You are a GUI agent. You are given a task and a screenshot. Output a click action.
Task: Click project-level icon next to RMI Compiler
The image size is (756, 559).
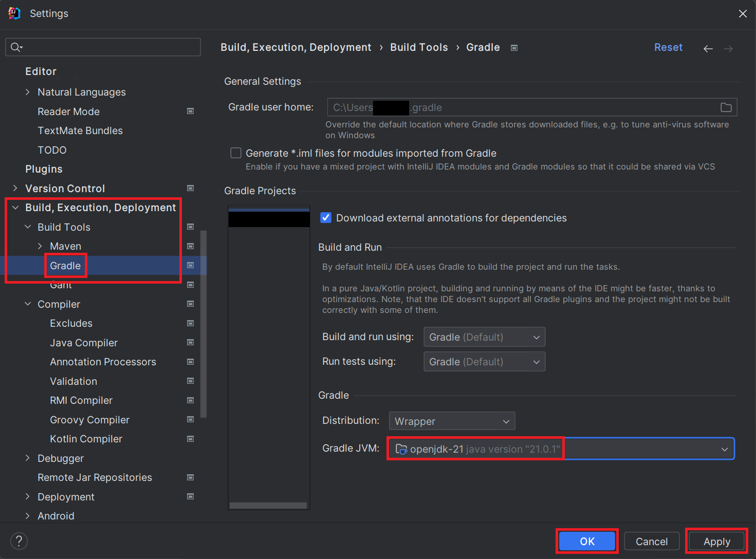(x=191, y=400)
